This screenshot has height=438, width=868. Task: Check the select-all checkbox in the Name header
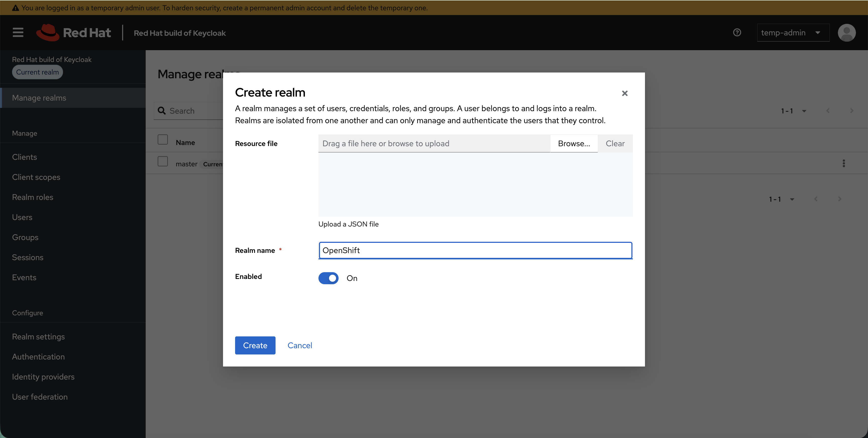(163, 139)
